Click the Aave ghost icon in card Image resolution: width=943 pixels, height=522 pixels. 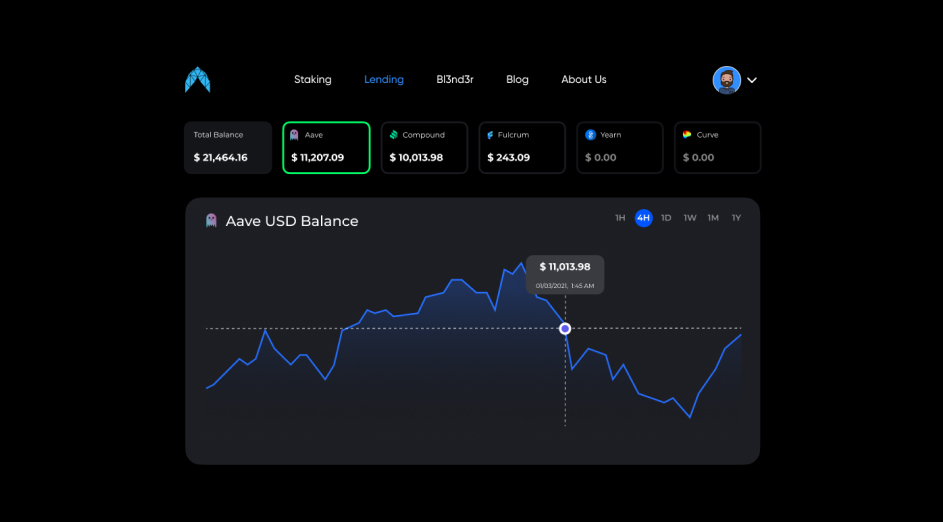click(294, 135)
